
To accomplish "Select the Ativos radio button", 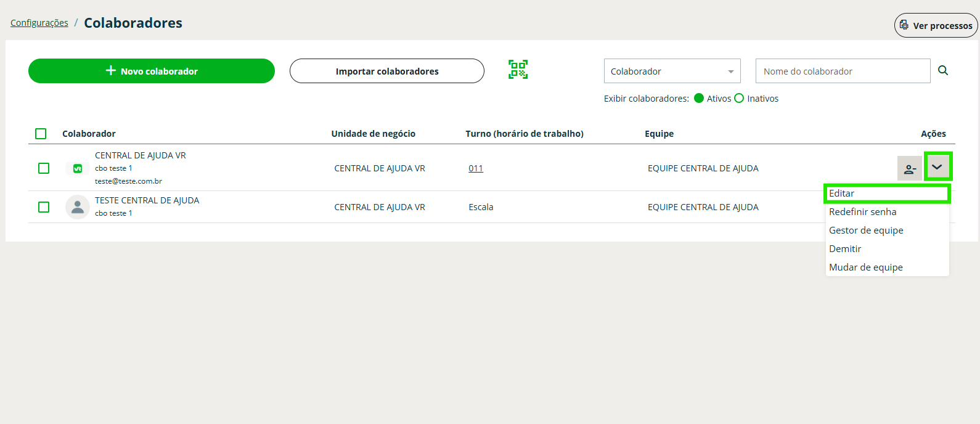I will click(699, 99).
